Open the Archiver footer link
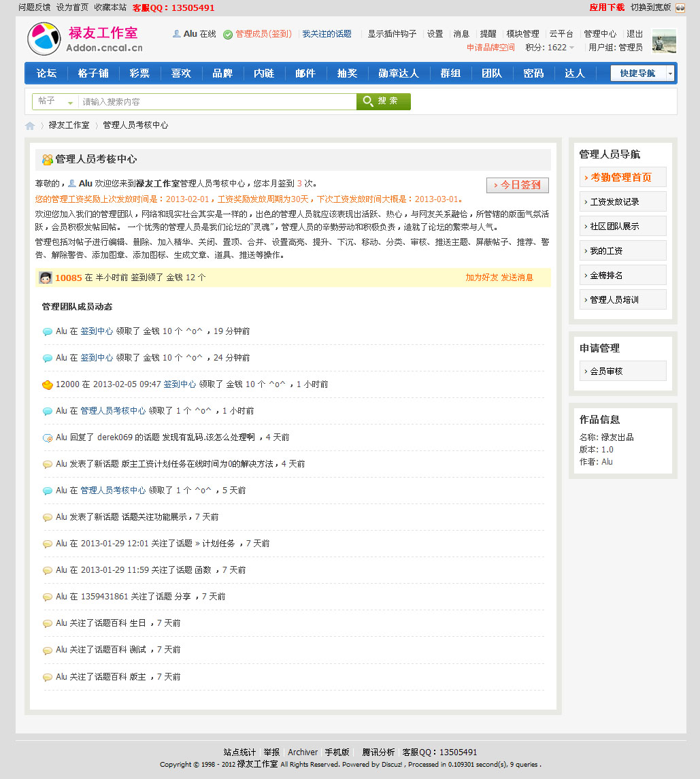The image size is (700, 779). [303, 752]
